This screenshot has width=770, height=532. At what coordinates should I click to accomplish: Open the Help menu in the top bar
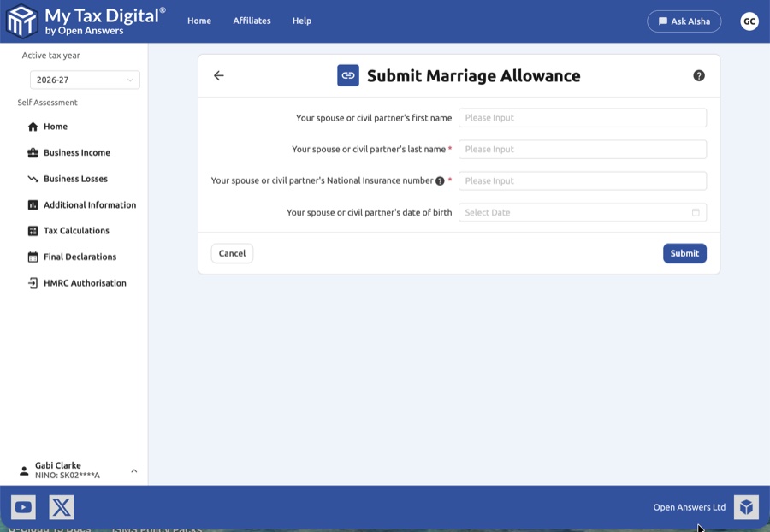tap(301, 21)
